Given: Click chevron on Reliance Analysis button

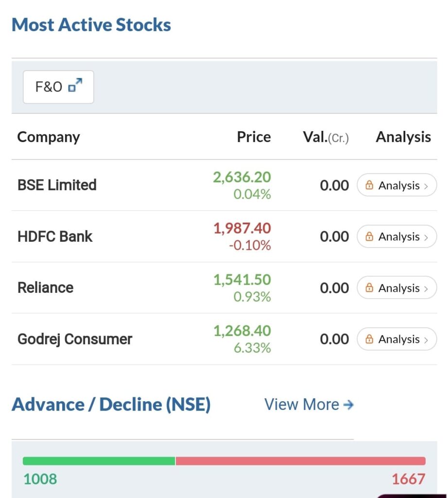Looking at the screenshot, I should pos(426,289).
